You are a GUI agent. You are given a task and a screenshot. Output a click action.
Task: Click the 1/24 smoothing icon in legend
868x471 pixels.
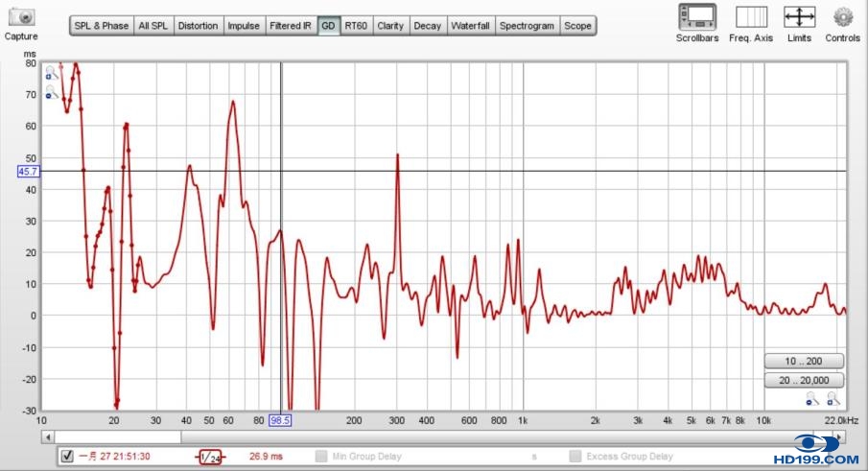click(210, 458)
